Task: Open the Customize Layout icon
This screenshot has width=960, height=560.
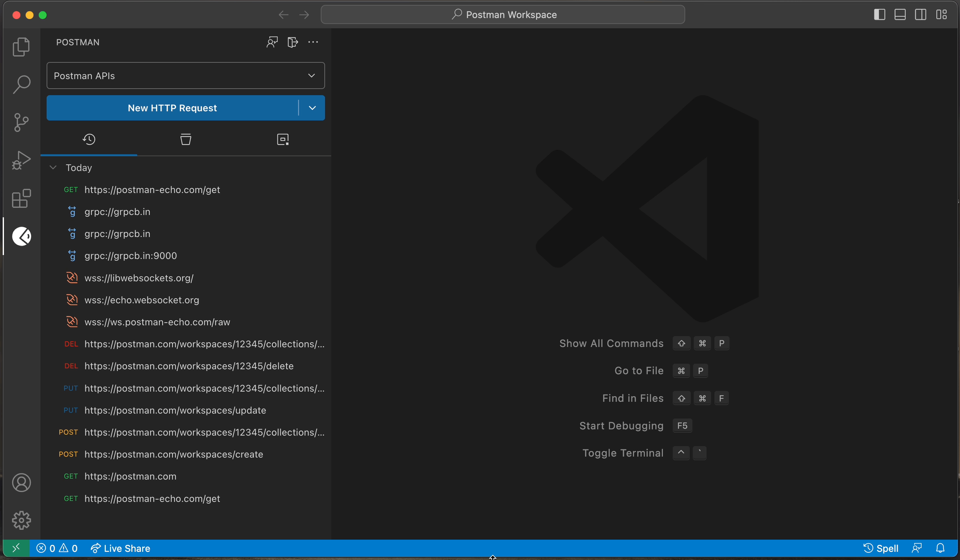Action: 941,15
